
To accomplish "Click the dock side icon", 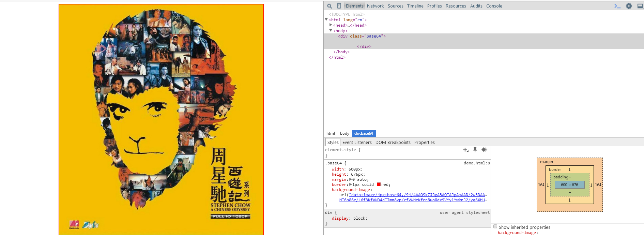I will tap(640, 6).
